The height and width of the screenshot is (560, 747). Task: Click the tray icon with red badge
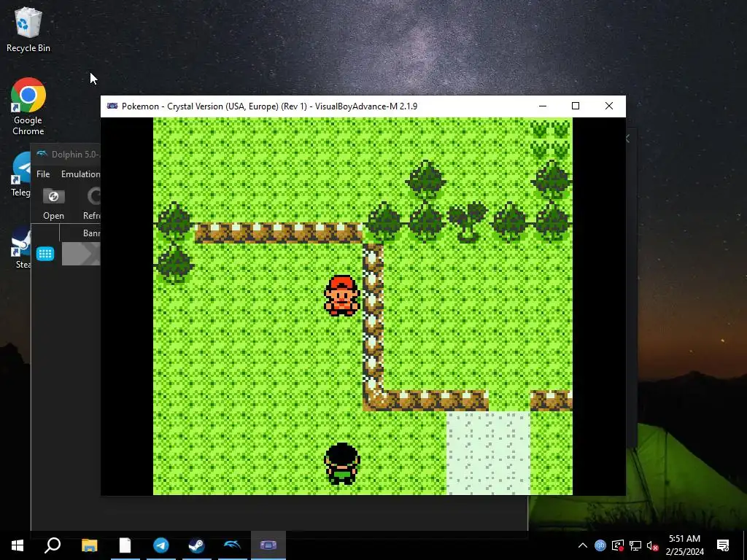coord(617,545)
